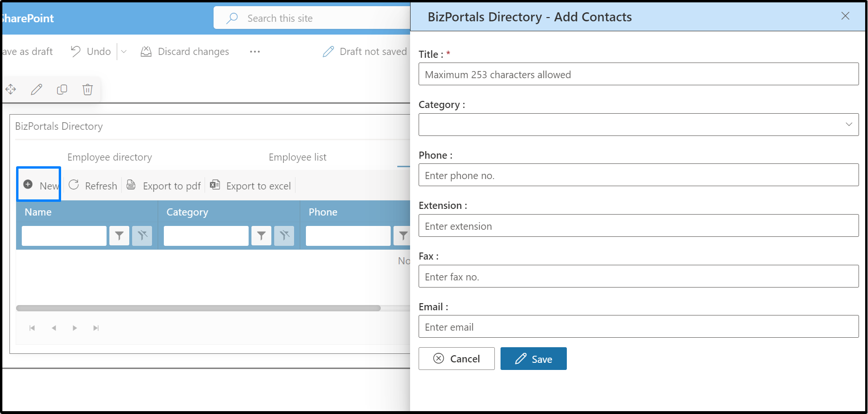The height and width of the screenshot is (414, 868).
Task: Click the Undo button
Action: (90, 52)
